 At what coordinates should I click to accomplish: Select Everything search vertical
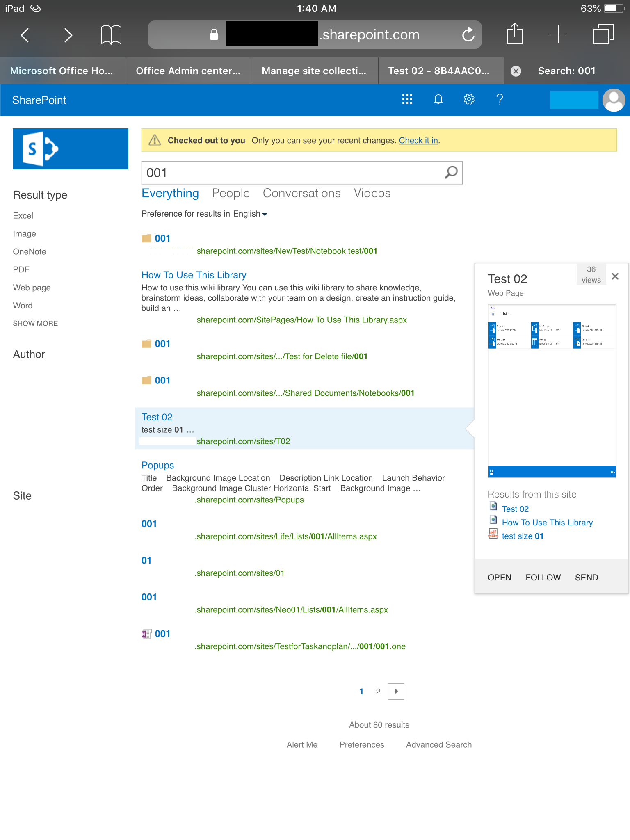pos(170,193)
